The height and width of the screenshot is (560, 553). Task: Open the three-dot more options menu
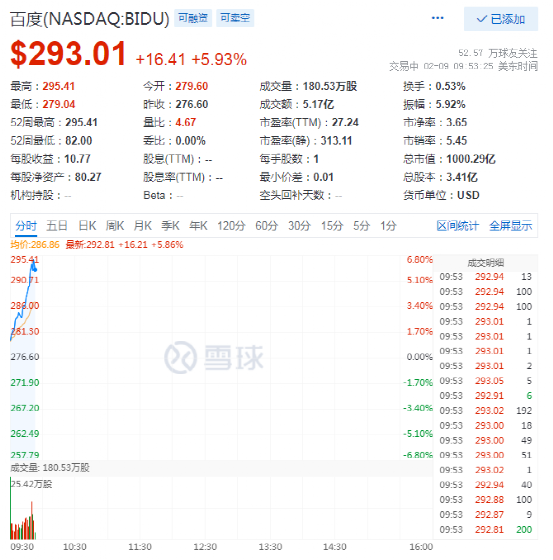437,18
